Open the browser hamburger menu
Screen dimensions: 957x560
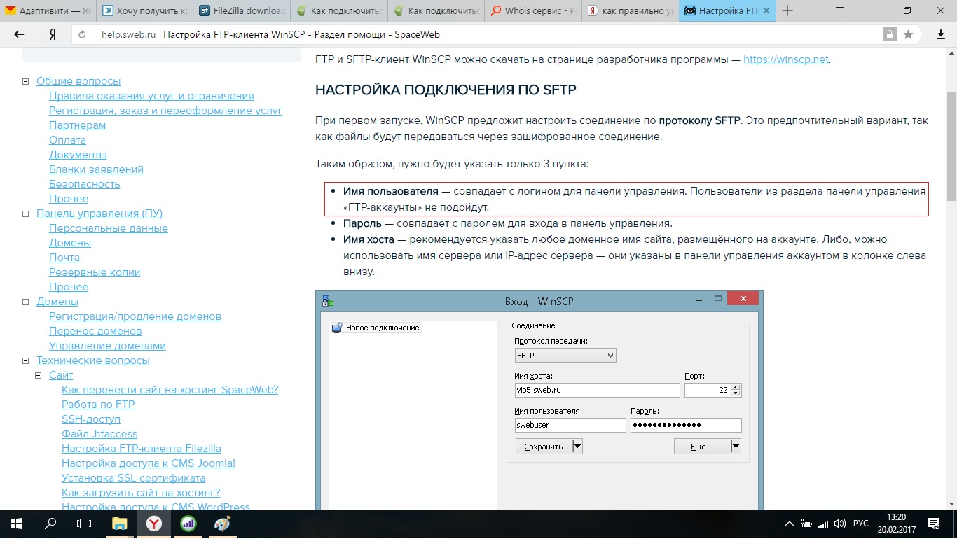point(840,10)
